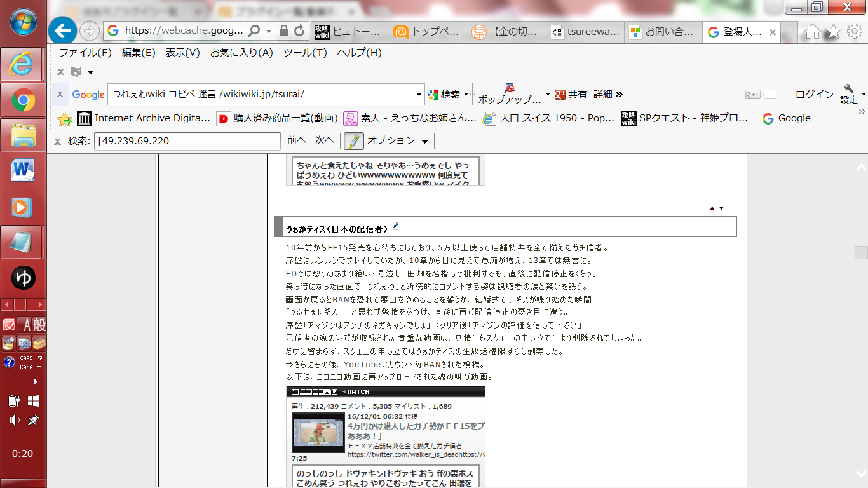Expand the favorites bar overflow chevron
Image resolution: width=868 pixels, height=488 pixels.
[x=862, y=112]
